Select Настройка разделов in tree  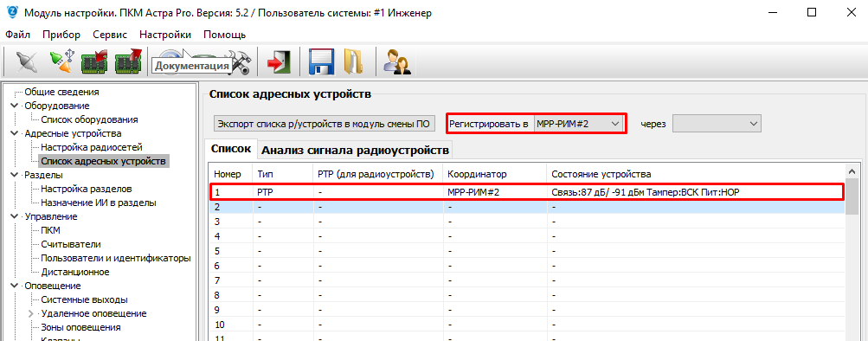(87, 189)
